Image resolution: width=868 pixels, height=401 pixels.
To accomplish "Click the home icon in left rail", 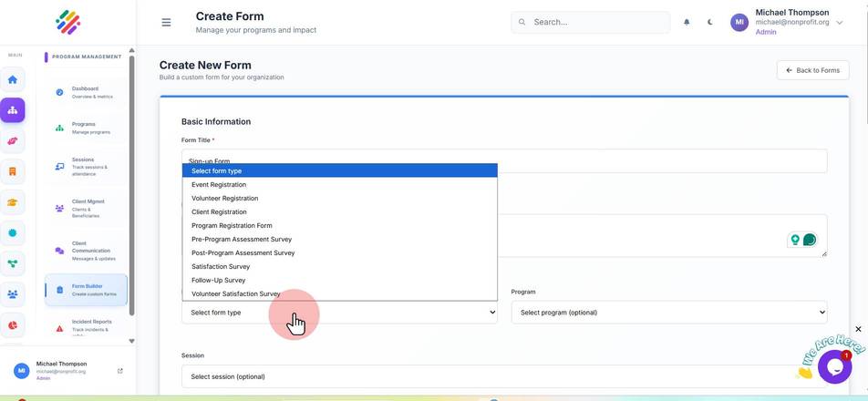I will tap(12, 79).
